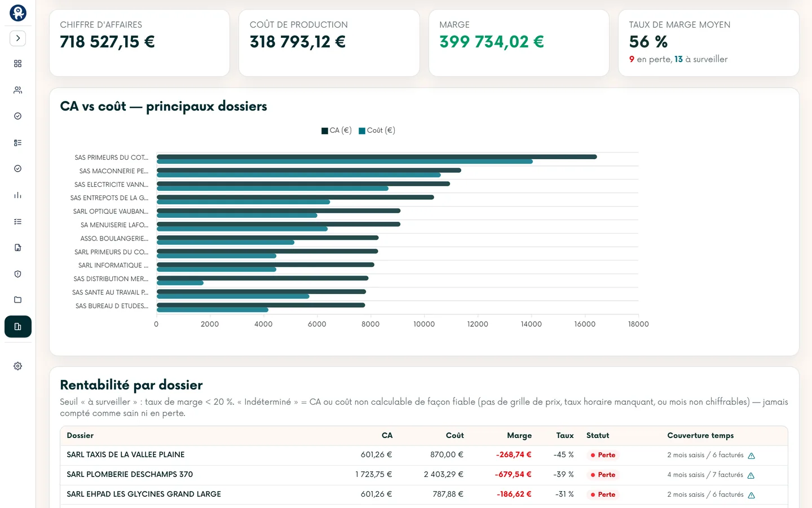
Task: Sort table by the Dossier column header
Action: pyautogui.click(x=80, y=436)
